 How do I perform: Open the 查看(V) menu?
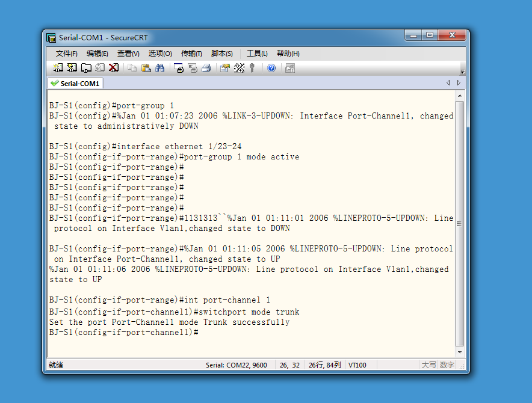(128, 54)
